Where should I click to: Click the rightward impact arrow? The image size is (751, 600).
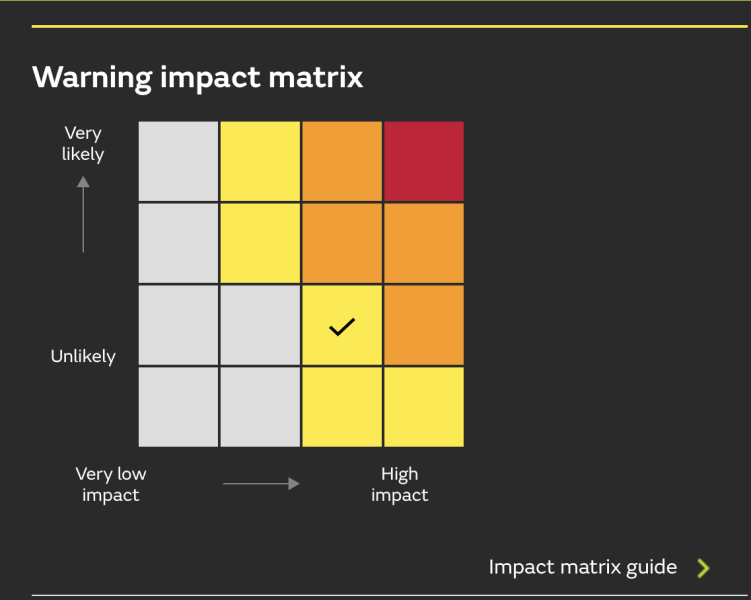pyautogui.click(x=261, y=484)
